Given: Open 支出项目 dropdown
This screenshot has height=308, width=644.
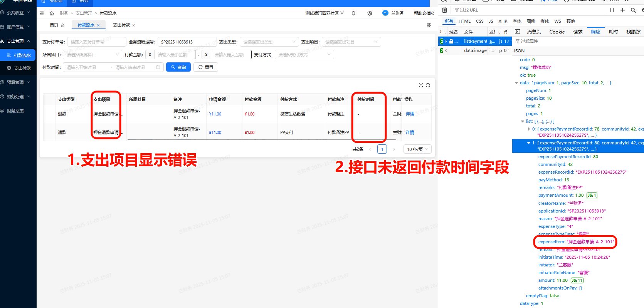Looking at the screenshot, I should (351, 42).
